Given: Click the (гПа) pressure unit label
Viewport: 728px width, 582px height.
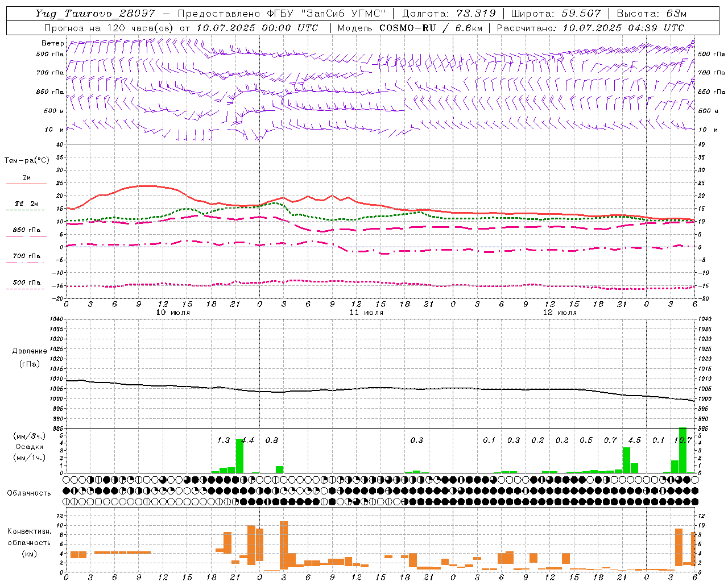Looking at the screenshot, I should (x=30, y=364).
